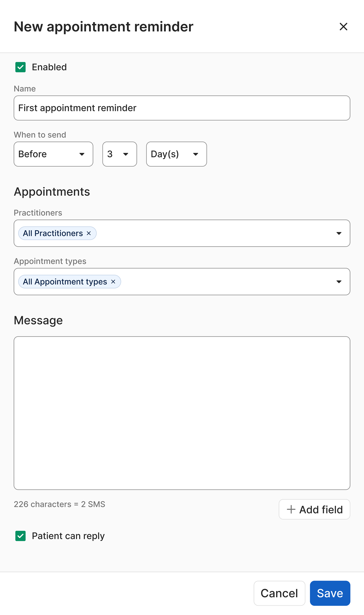Toggle the Patient can reply checkbox
This screenshot has width=364, height=615.
click(20, 536)
